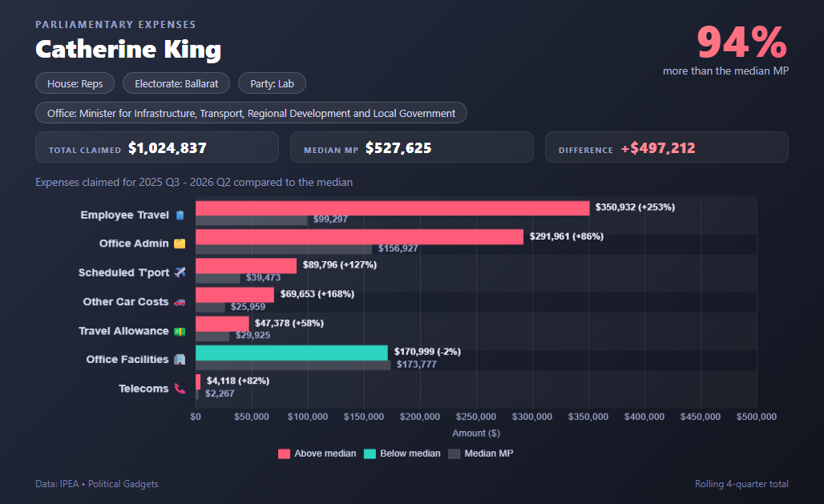
Task: Click the 'Amount ($)' axis title
Action: (476, 433)
